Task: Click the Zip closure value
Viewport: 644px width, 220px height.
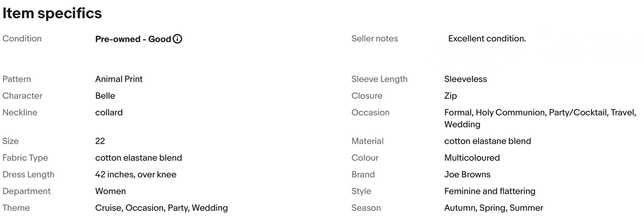Action: click(x=450, y=96)
